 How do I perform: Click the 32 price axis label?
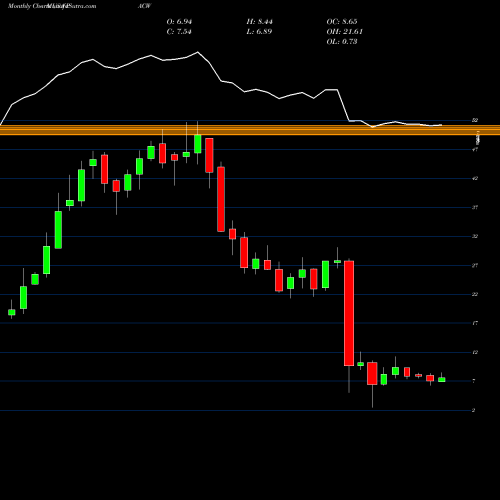click(475, 236)
